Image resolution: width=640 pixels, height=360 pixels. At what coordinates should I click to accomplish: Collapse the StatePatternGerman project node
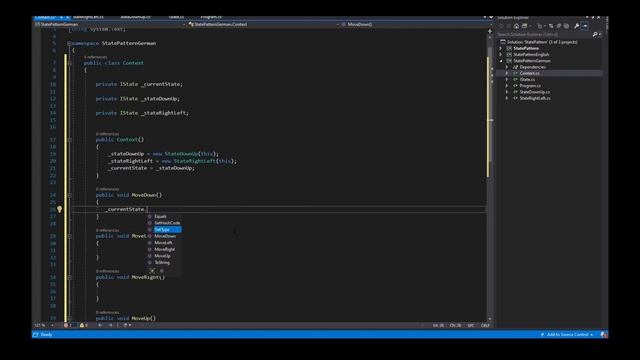pyautogui.click(x=501, y=61)
